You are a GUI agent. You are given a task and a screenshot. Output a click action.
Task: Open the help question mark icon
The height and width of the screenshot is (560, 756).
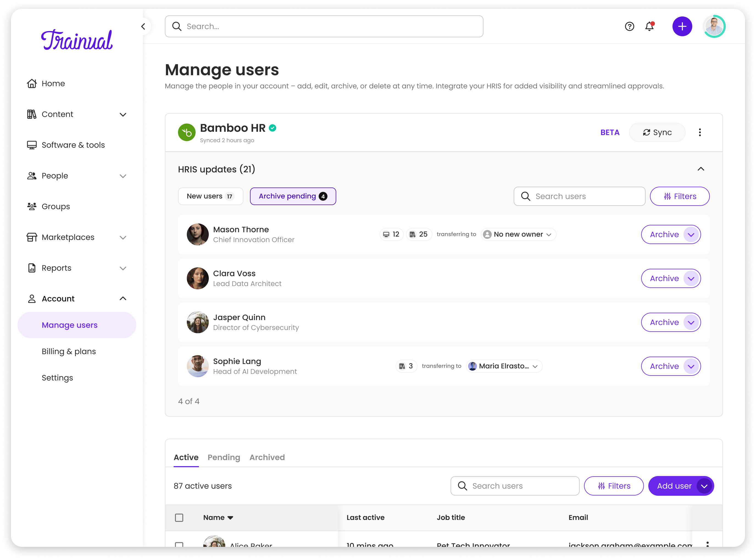click(x=629, y=26)
